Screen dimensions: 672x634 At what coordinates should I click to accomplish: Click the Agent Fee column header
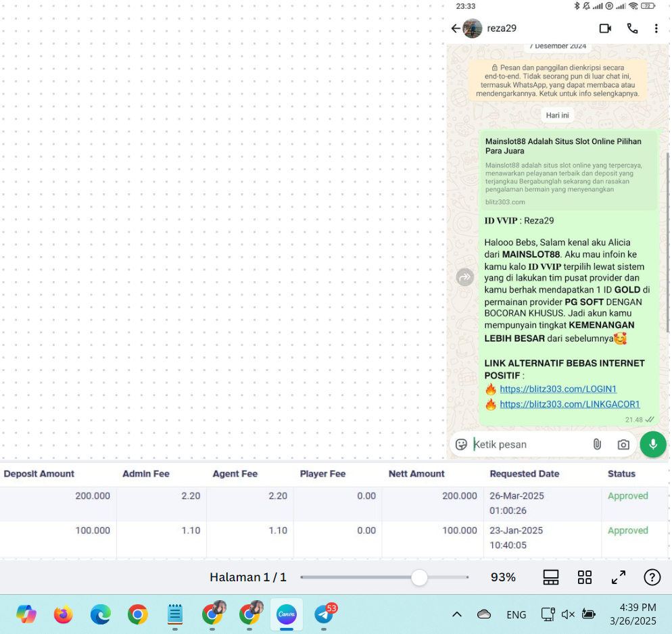pyautogui.click(x=235, y=474)
